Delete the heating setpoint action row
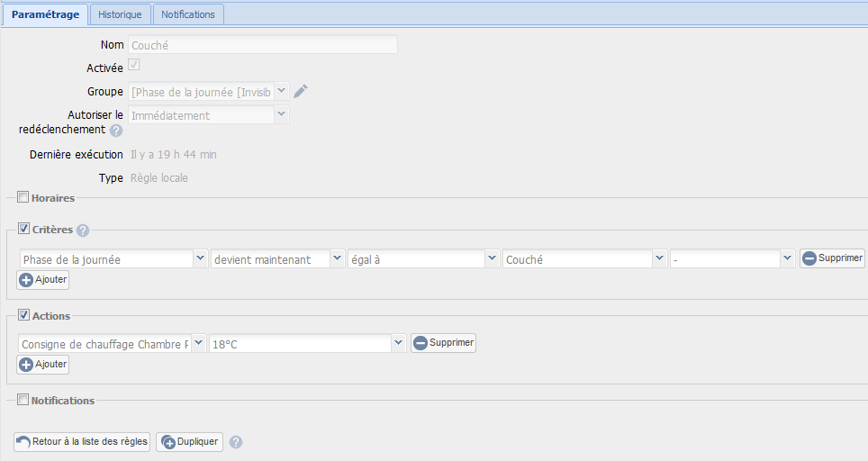 click(x=443, y=343)
